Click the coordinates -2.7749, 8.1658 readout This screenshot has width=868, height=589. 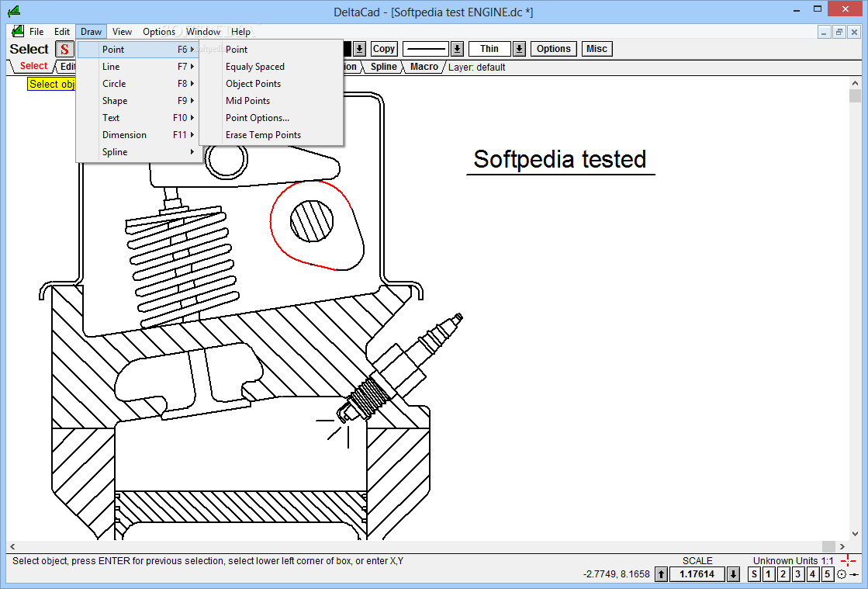click(x=616, y=574)
